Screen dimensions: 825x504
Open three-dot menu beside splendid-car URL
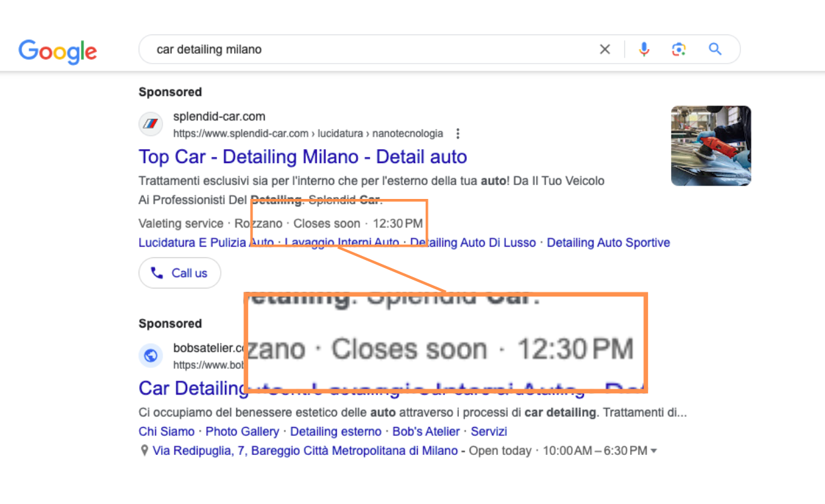pos(457,133)
